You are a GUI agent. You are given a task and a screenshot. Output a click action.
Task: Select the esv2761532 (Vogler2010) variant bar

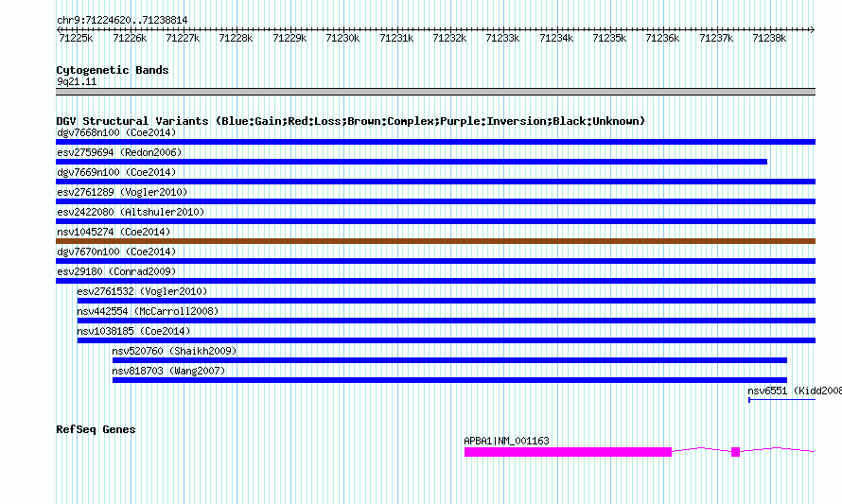[447, 301]
